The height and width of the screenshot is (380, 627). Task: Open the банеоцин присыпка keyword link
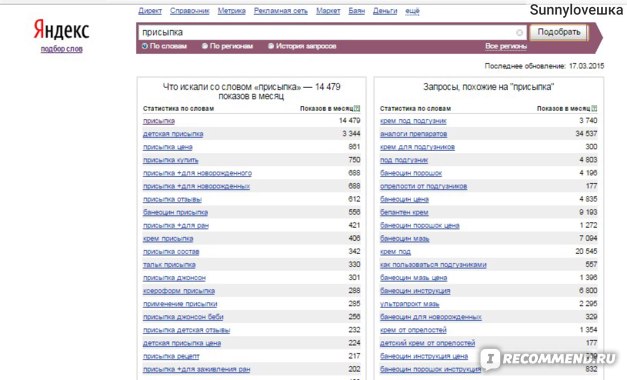click(x=175, y=212)
